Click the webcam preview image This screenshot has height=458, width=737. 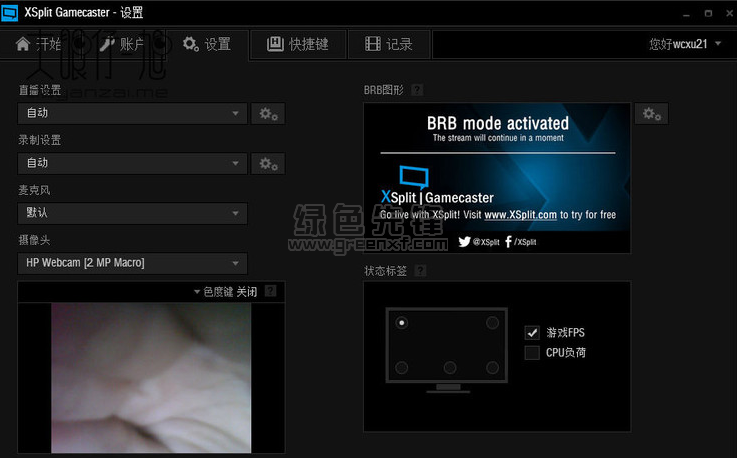151,378
